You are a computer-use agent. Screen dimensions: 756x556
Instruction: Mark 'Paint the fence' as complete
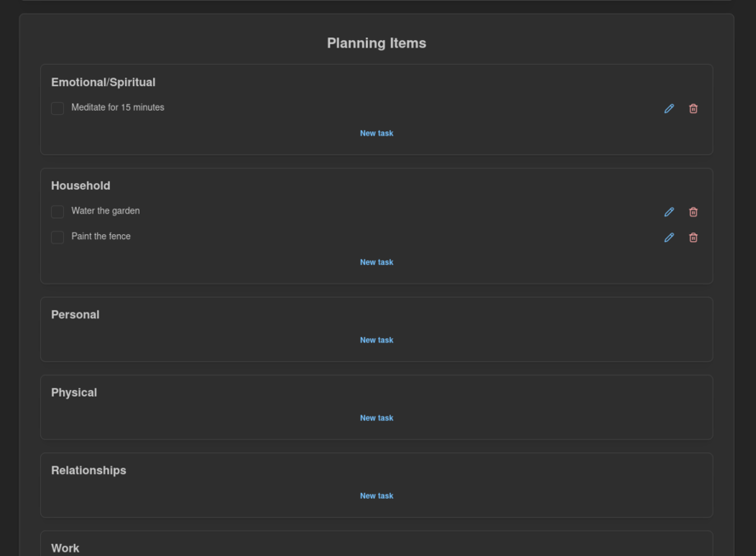(57, 237)
